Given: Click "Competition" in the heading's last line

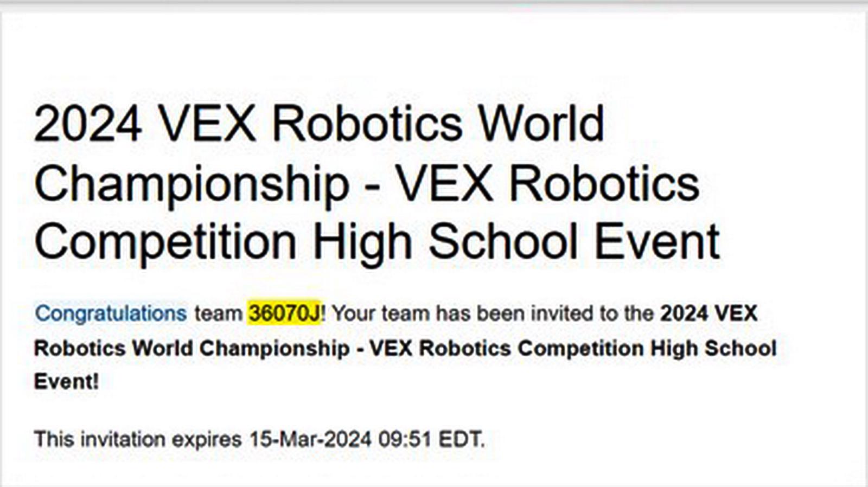Looking at the screenshot, I should coord(165,241).
